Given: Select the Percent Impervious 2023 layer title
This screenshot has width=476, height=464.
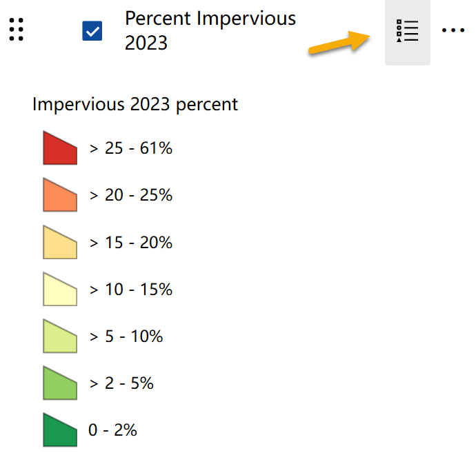Looking at the screenshot, I should click(x=210, y=30).
